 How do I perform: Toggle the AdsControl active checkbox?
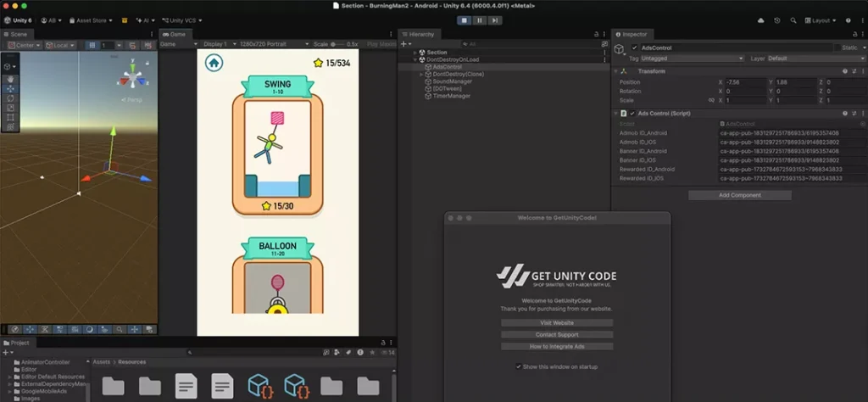(x=634, y=48)
